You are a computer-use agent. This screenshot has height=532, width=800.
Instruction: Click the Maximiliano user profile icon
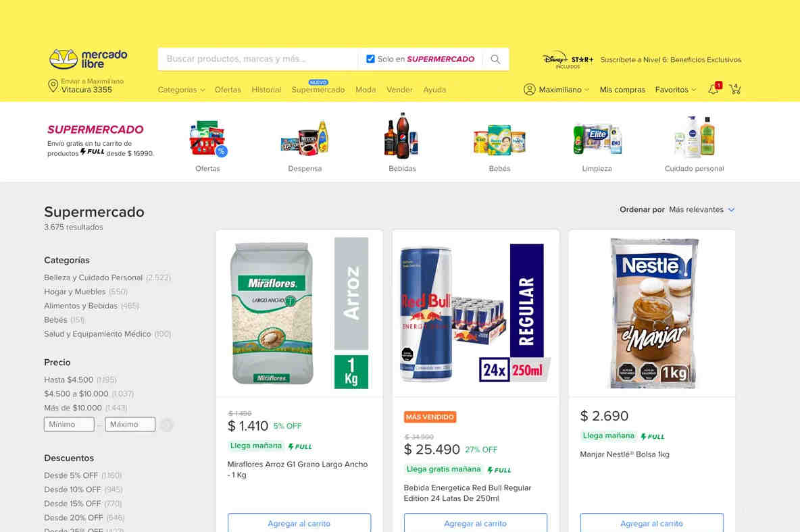pos(529,90)
